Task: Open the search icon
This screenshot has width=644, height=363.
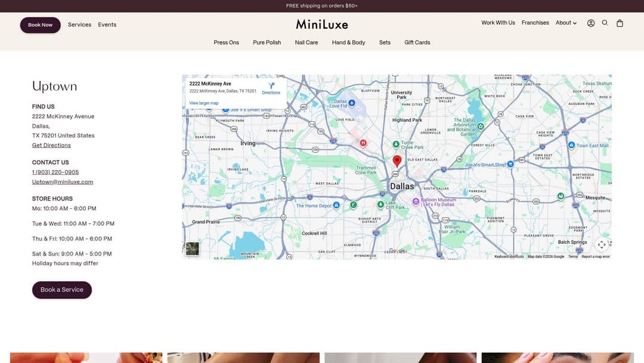Action: (x=605, y=23)
